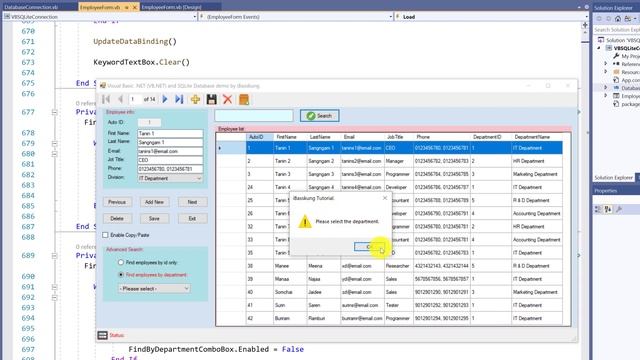Viewport: 640px width, 360px height.
Task: Close the EmployeeForm.vb tab
Action: (135, 7)
